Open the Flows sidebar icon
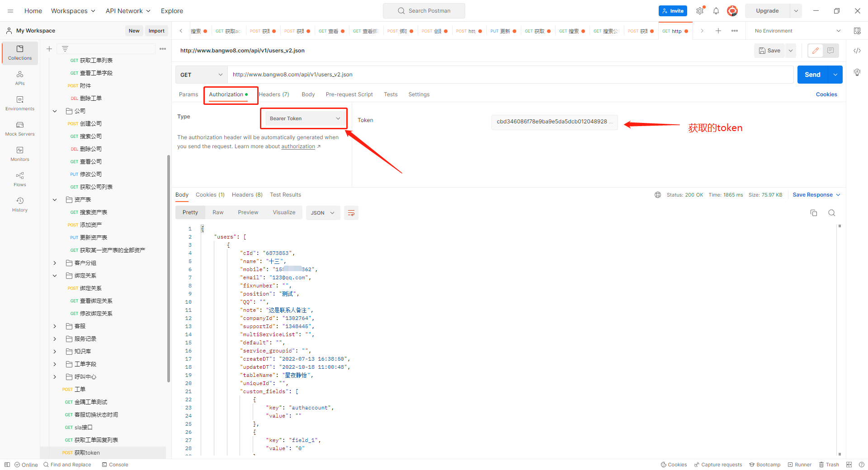This screenshot has width=868, height=470. point(20,179)
